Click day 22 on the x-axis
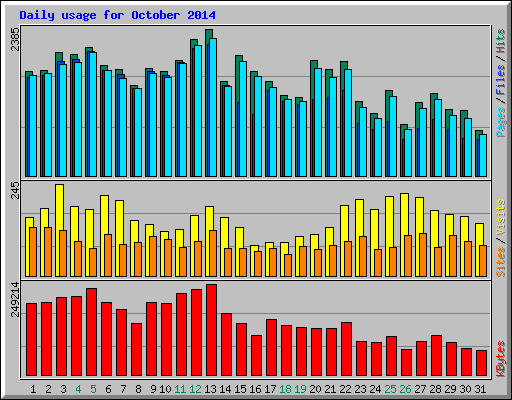Viewport: 512px width, 400px height. 345,389
